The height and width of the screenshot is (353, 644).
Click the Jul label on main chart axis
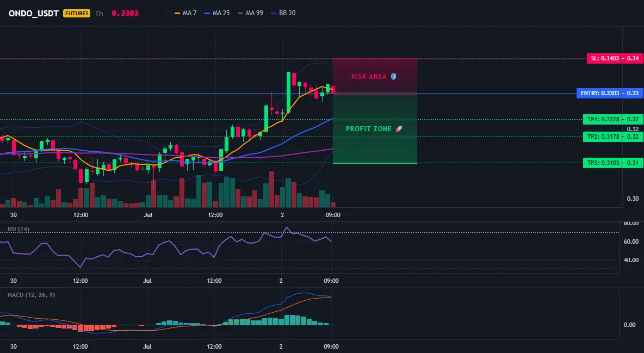(148, 215)
